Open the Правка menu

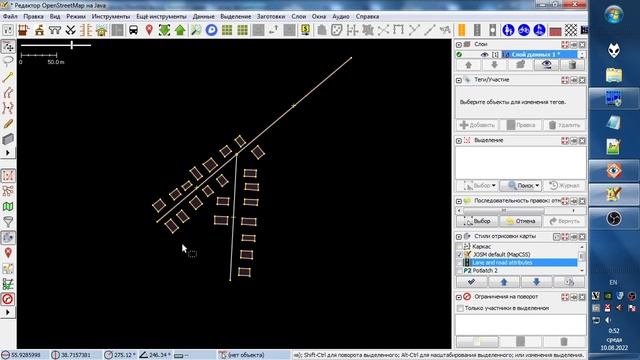coord(33,16)
